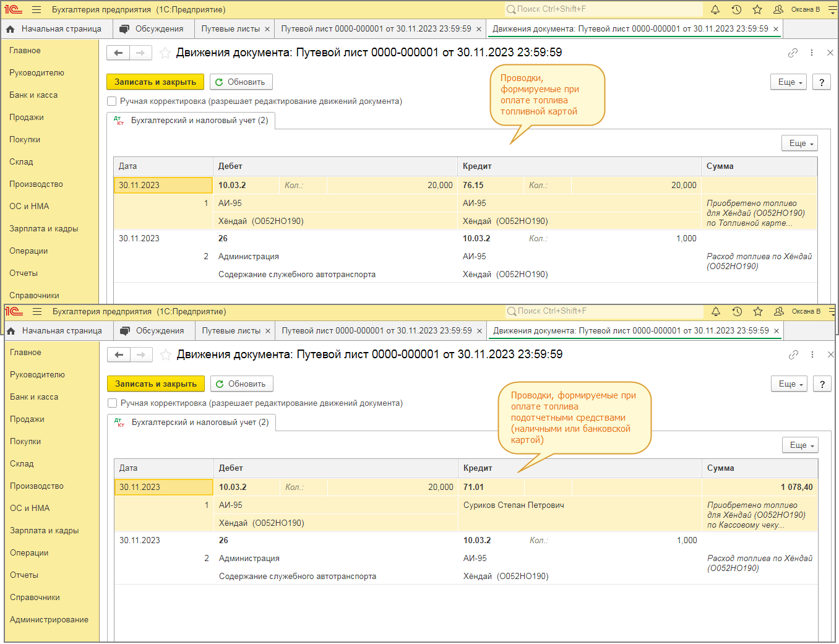Click the sum value 1 078,40
The width and height of the screenshot is (839, 644).
[797, 487]
